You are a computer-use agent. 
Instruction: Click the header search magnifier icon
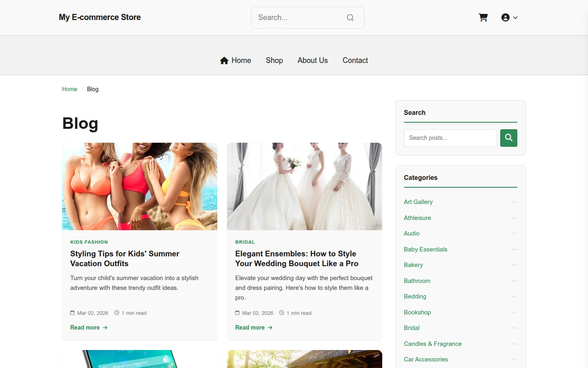pos(350,18)
